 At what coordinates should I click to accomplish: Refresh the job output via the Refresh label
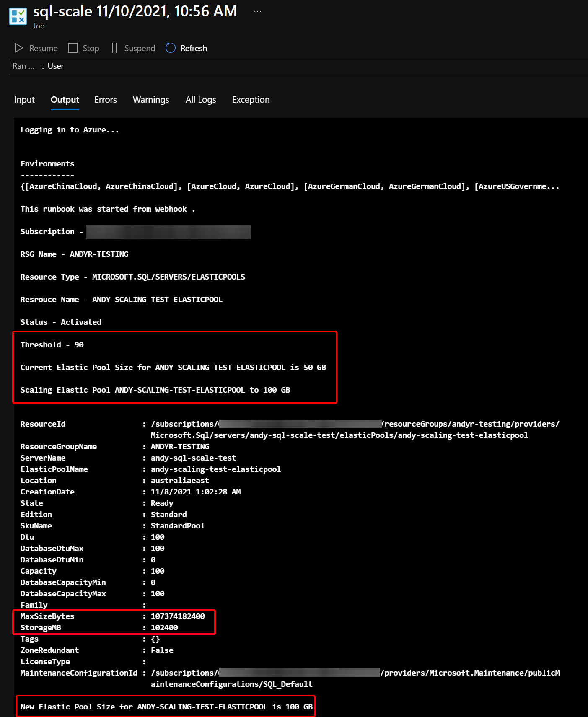pyautogui.click(x=194, y=48)
